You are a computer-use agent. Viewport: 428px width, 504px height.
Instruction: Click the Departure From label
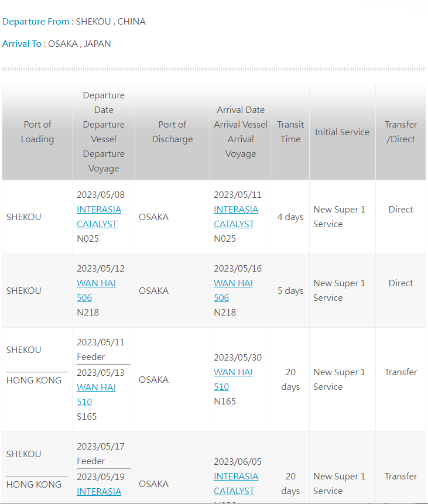click(x=36, y=22)
